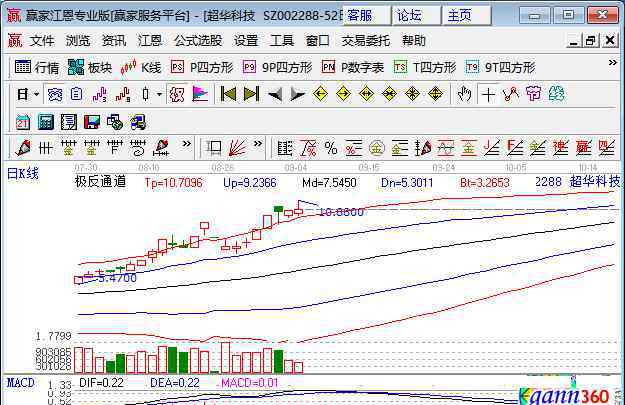Switch to K线 chart view
This screenshot has height=405, width=625.
141,67
